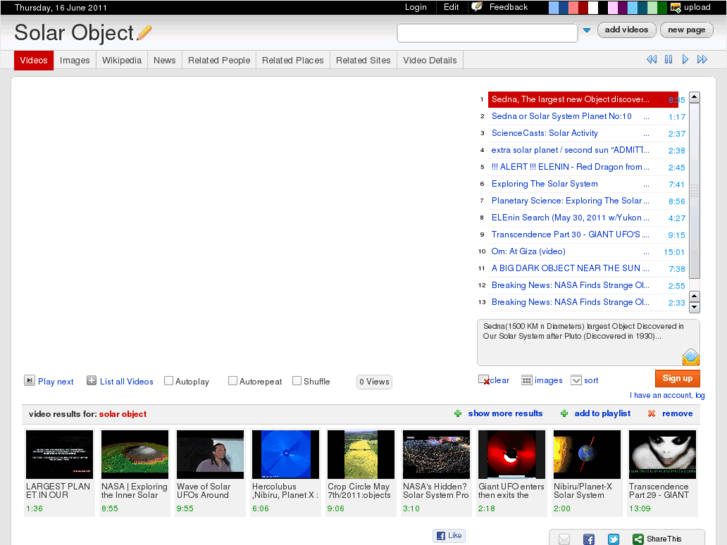Click the search input field

(x=487, y=33)
